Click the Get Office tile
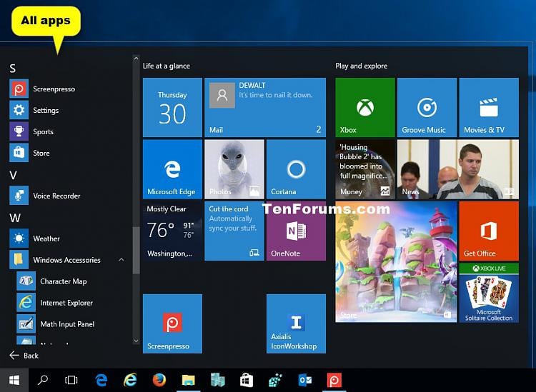 tap(489, 231)
